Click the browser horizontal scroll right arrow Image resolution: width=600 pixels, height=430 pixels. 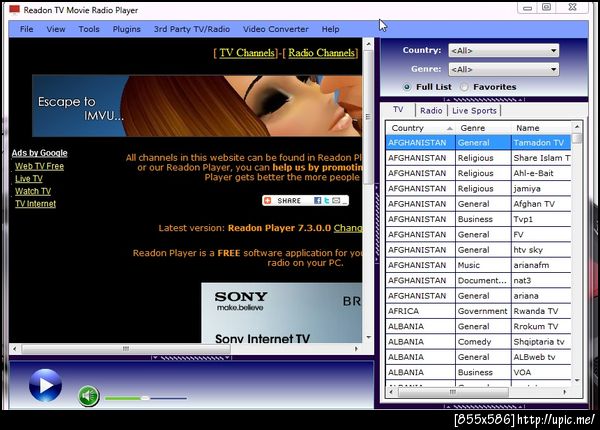356,349
